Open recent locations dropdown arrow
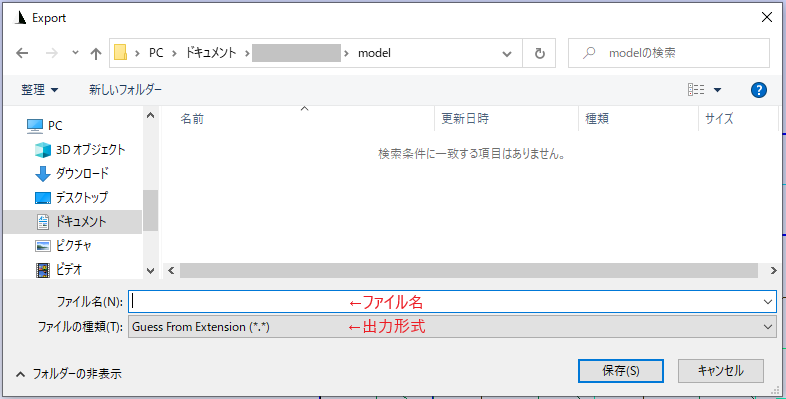Viewport: 786px width, 399px height. tap(75, 53)
